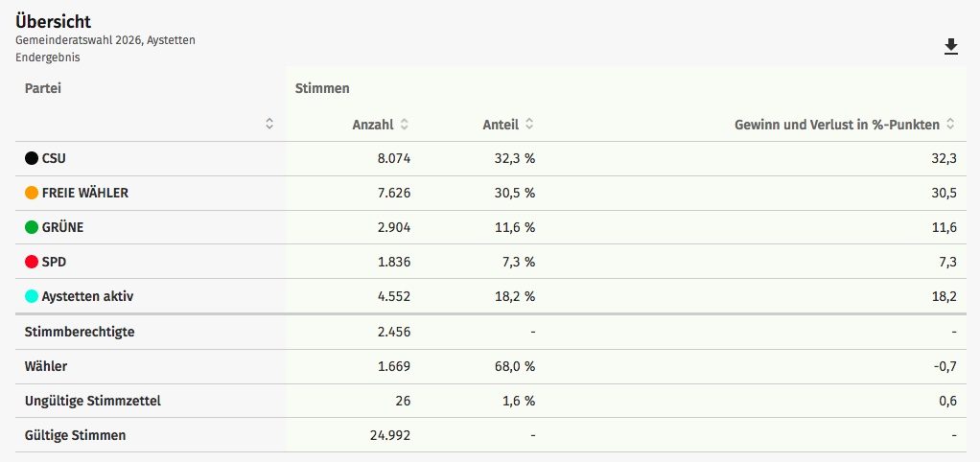Viewport: 980px width, 462px height.
Task: Select the CSU party row label
Action: pos(54,158)
